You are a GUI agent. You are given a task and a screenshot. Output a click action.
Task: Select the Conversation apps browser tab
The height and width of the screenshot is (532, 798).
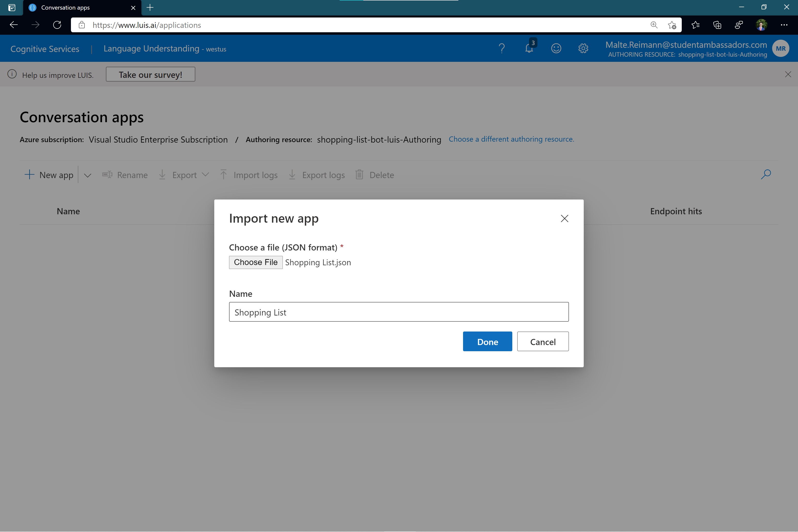pyautogui.click(x=66, y=7)
